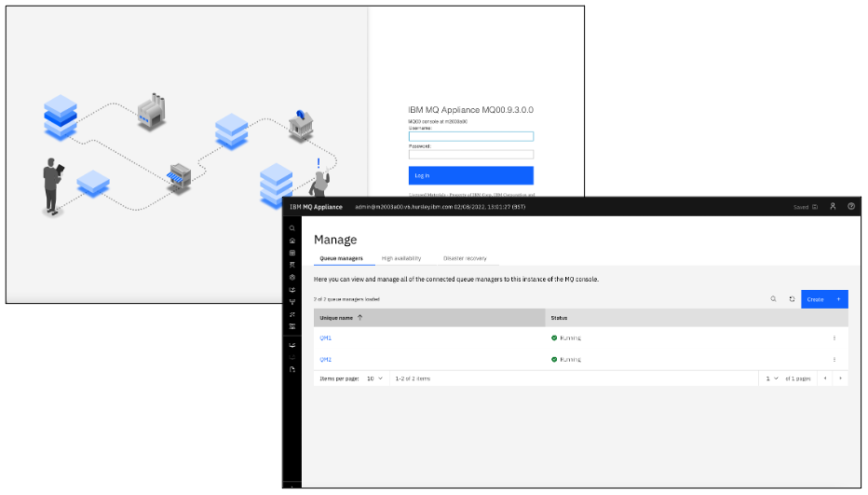
Task: Click the Password field in login window
Action: click(x=471, y=154)
